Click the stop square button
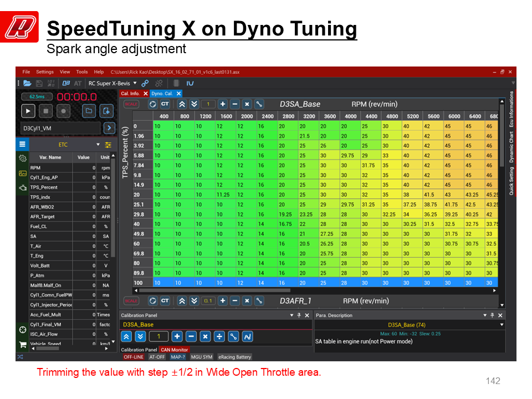Image resolution: width=532 pixels, height=399 pixels. pyautogui.click(x=46, y=111)
